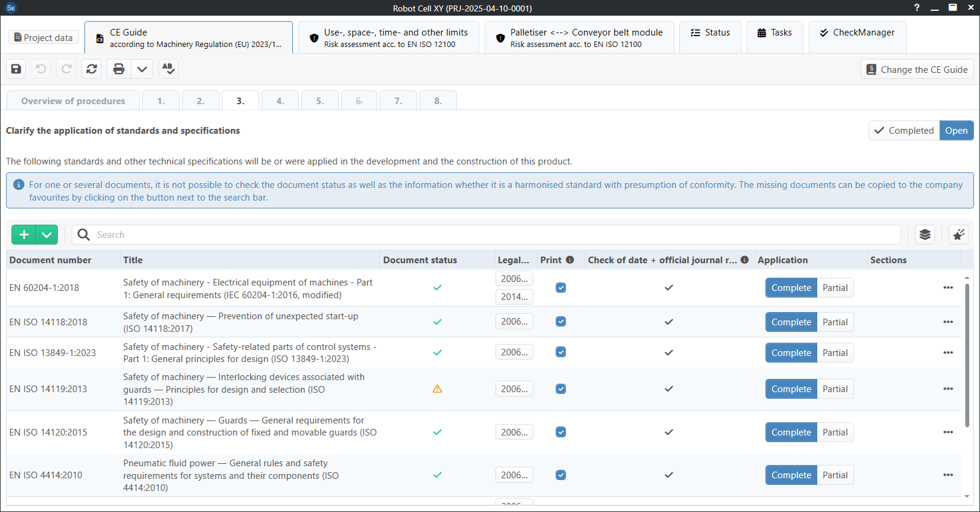
Task: Click the date check mark for EN ISO 14118:2018
Action: click(669, 322)
